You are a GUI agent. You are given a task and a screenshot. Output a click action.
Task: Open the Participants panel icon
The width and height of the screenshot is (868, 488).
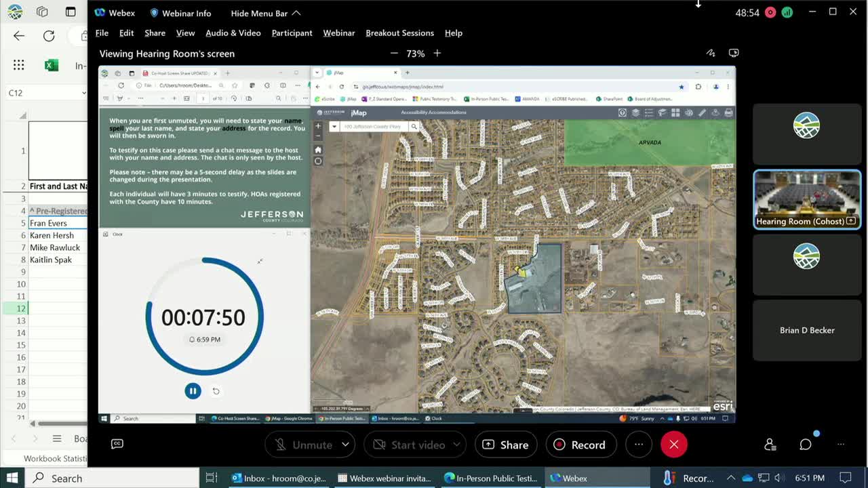click(770, 445)
